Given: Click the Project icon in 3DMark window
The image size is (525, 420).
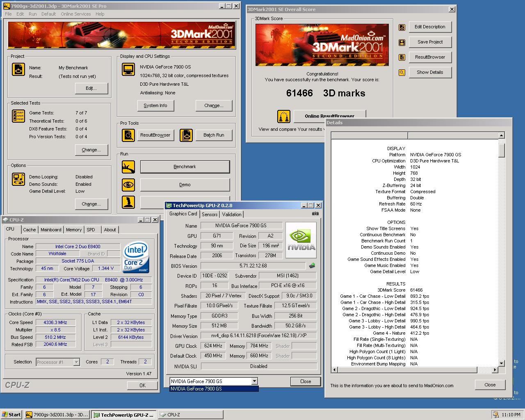Looking at the screenshot, I should pyautogui.click(x=18, y=69).
